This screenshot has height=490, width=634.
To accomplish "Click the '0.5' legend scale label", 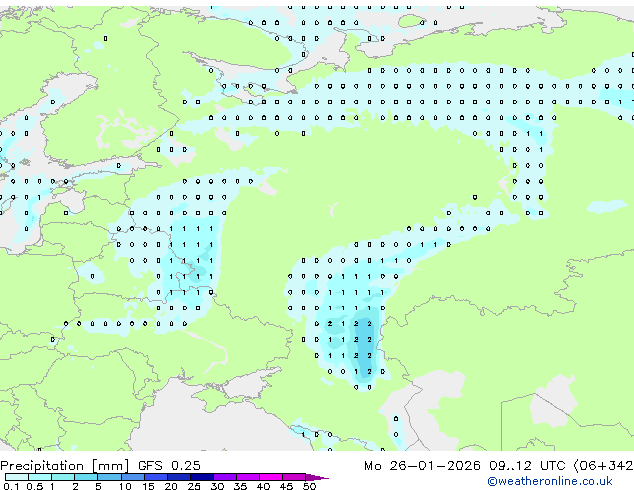I will [x=35, y=486].
